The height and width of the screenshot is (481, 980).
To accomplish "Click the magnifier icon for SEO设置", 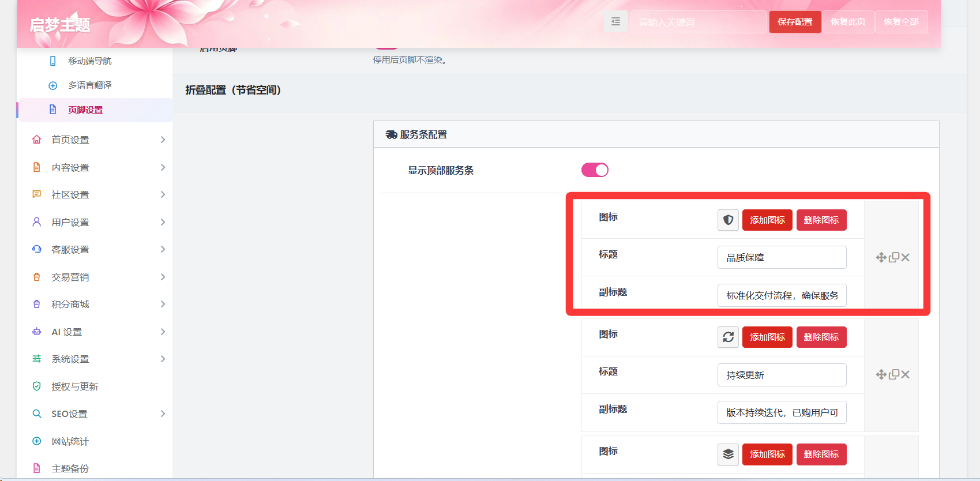I will (x=37, y=414).
